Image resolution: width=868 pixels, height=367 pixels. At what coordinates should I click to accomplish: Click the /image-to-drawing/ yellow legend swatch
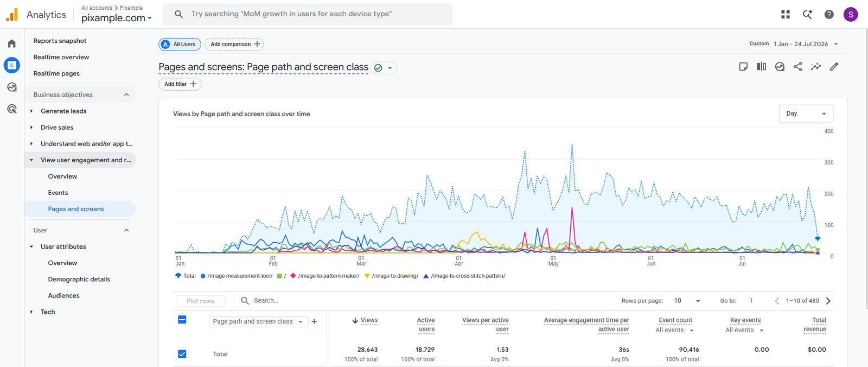(x=367, y=276)
